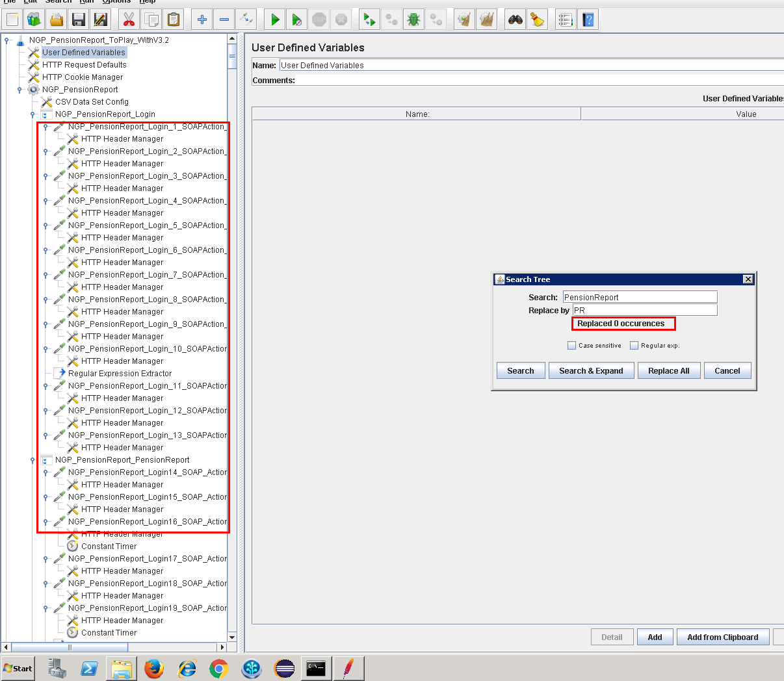This screenshot has height=681, width=784.
Task: Cut the selected element using the scissors icon
Action: [128, 19]
